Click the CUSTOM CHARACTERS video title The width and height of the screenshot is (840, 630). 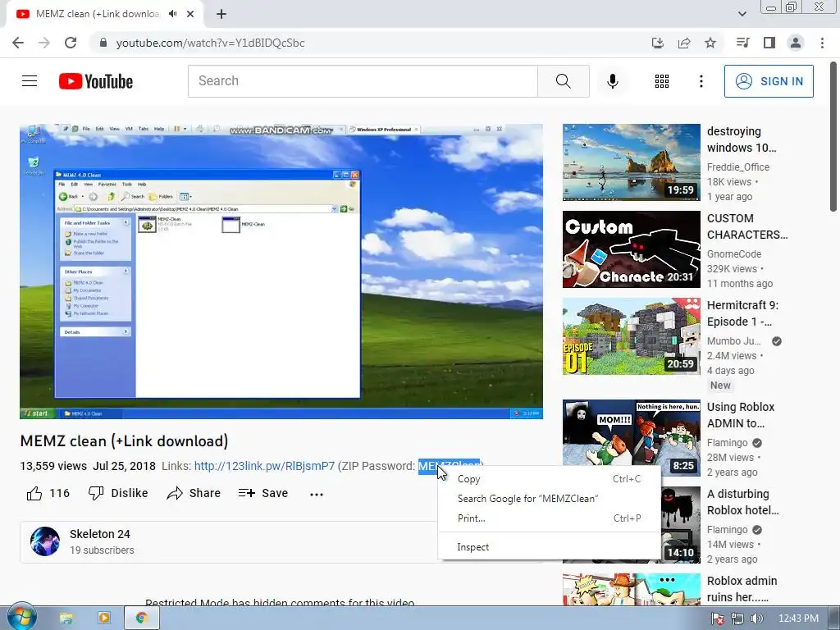747,226
